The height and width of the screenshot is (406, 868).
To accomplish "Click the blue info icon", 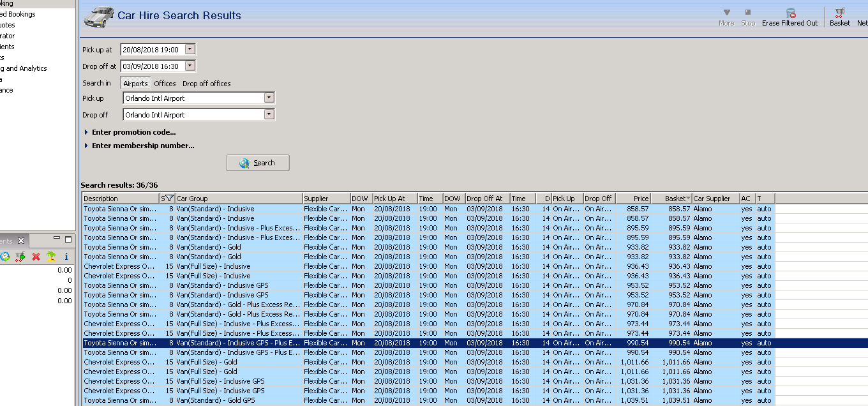I will pos(66,257).
